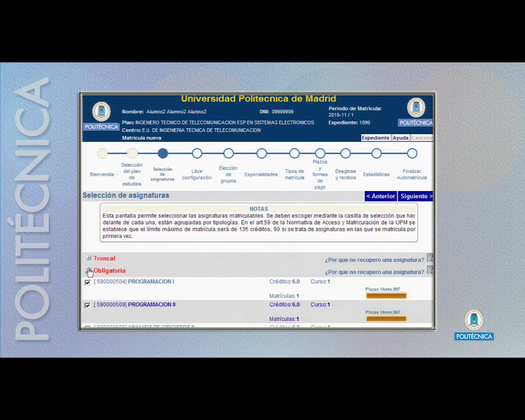Click the Selección de asignaturas heading
This screenshot has height=420, width=525.
(126, 195)
